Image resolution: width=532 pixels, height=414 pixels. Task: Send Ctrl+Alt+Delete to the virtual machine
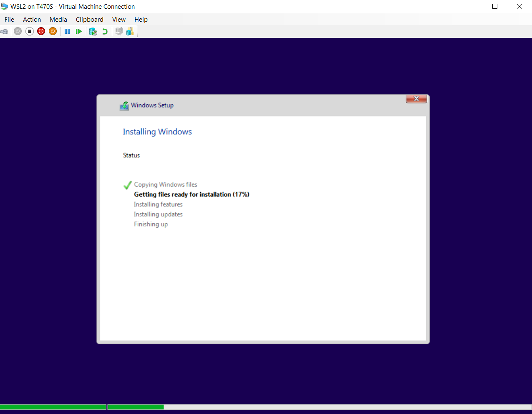[x=4, y=31]
